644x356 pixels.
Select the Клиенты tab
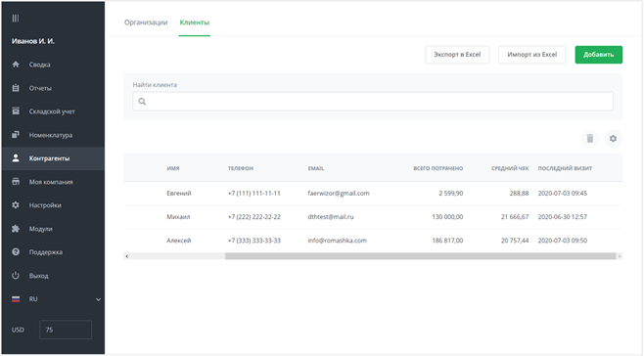pyautogui.click(x=194, y=22)
